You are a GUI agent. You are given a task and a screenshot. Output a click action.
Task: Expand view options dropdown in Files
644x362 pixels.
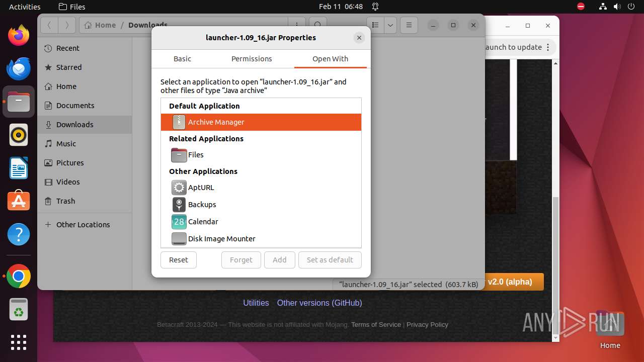[x=390, y=25]
